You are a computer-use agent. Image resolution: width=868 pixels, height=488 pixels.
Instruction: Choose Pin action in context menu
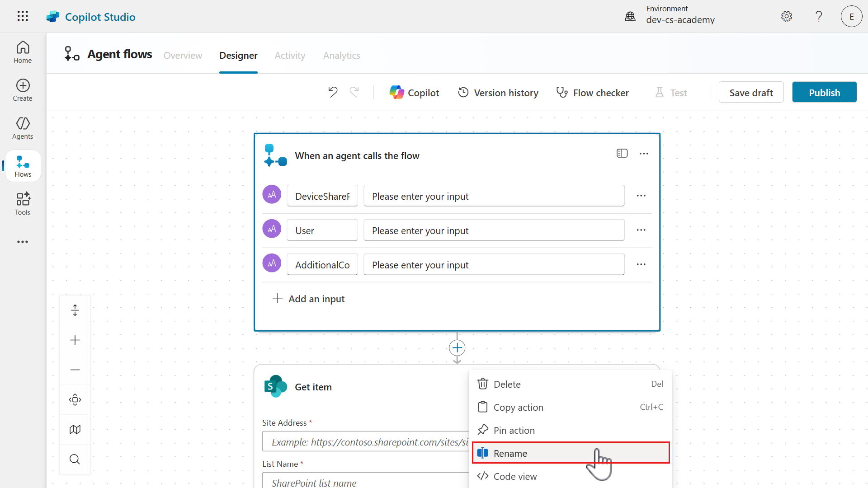pyautogui.click(x=514, y=430)
